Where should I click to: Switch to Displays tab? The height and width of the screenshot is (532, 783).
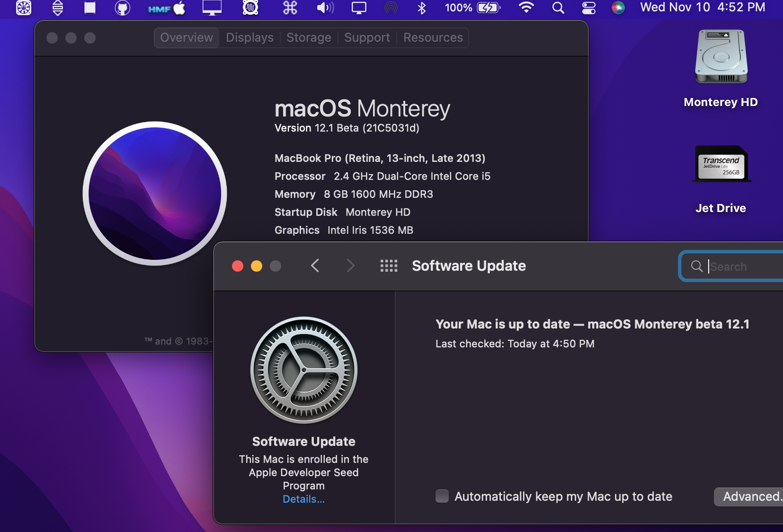249,37
